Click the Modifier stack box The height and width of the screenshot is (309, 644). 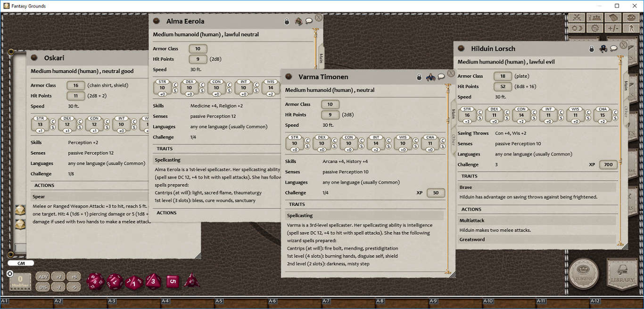click(x=19, y=281)
